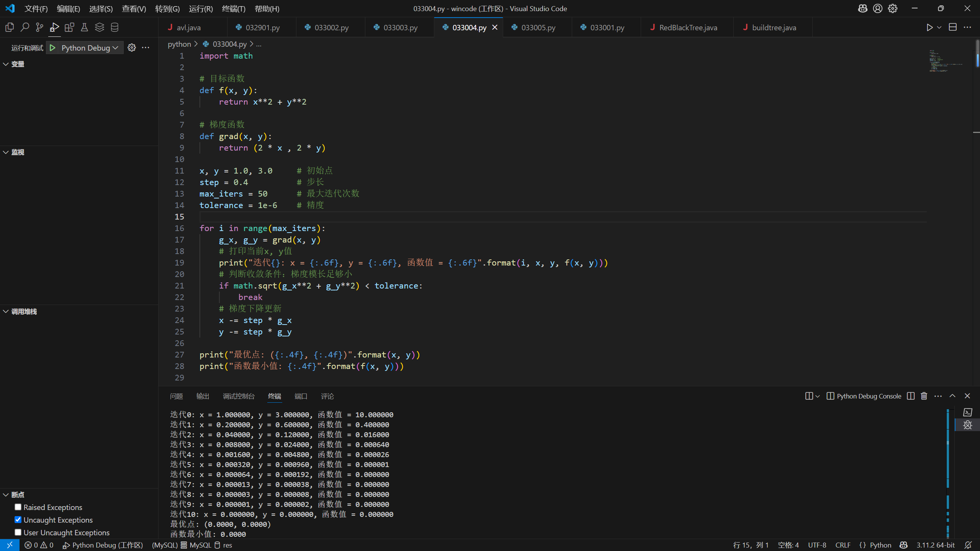The width and height of the screenshot is (980, 551).
Task: Open the 终端(T) menu
Action: 233,8
